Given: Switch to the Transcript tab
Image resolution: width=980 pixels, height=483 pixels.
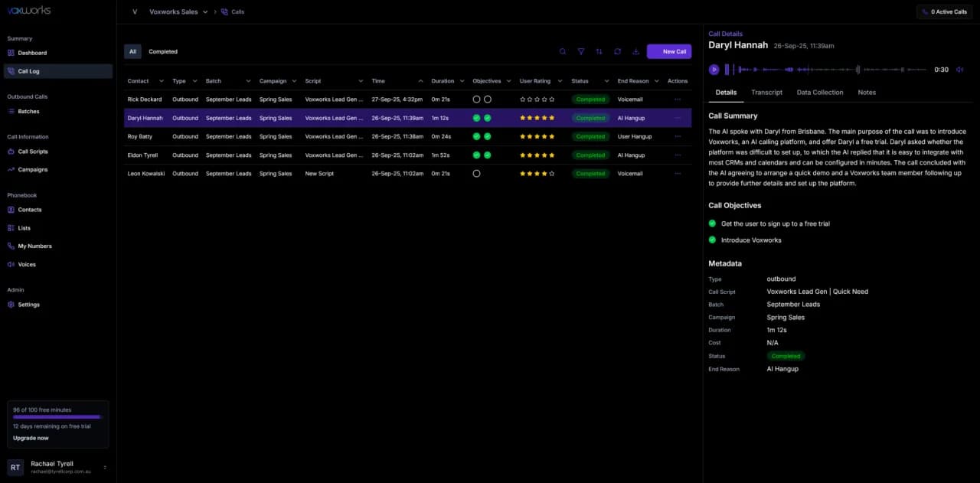Looking at the screenshot, I should [x=766, y=93].
